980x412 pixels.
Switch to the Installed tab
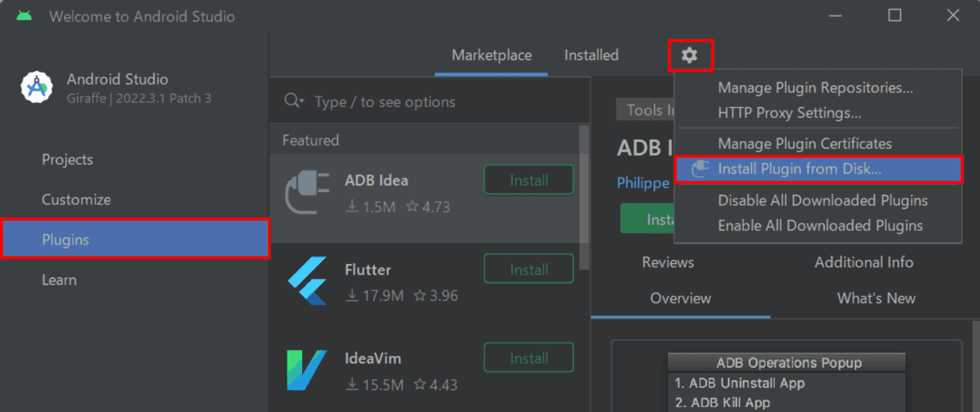pyautogui.click(x=591, y=56)
